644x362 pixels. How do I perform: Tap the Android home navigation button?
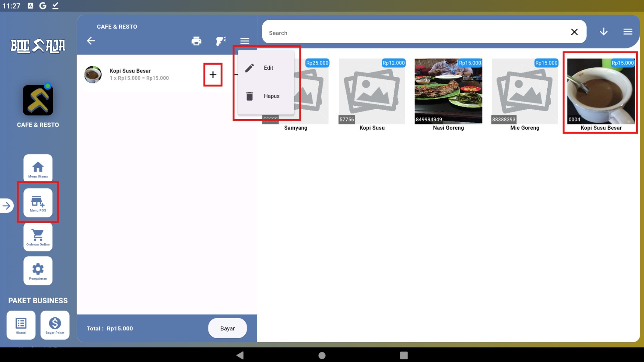322,355
